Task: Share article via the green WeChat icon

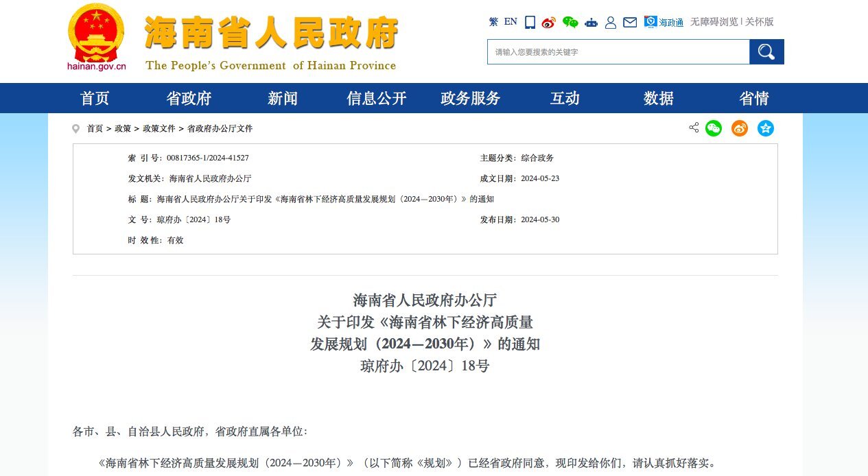Action: [x=714, y=128]
